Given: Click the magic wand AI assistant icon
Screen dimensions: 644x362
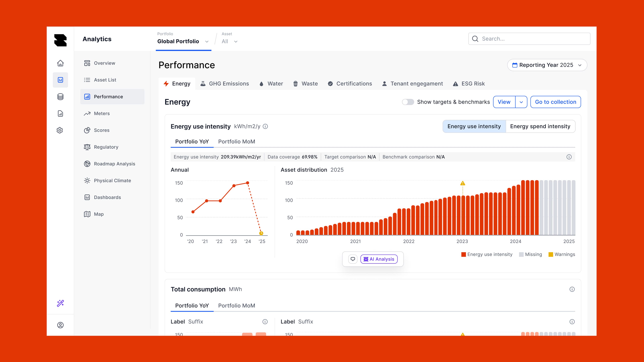Looking at the screenshot, I should 60,303.
